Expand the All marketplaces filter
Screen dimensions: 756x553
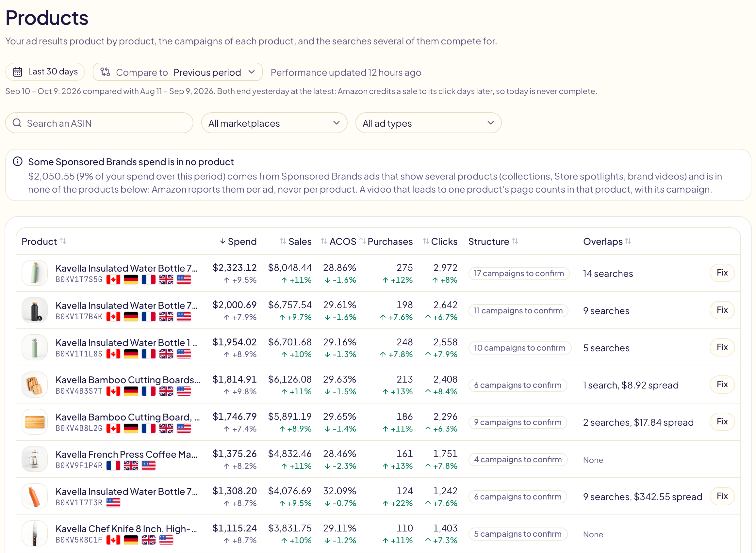pos(274,123)
